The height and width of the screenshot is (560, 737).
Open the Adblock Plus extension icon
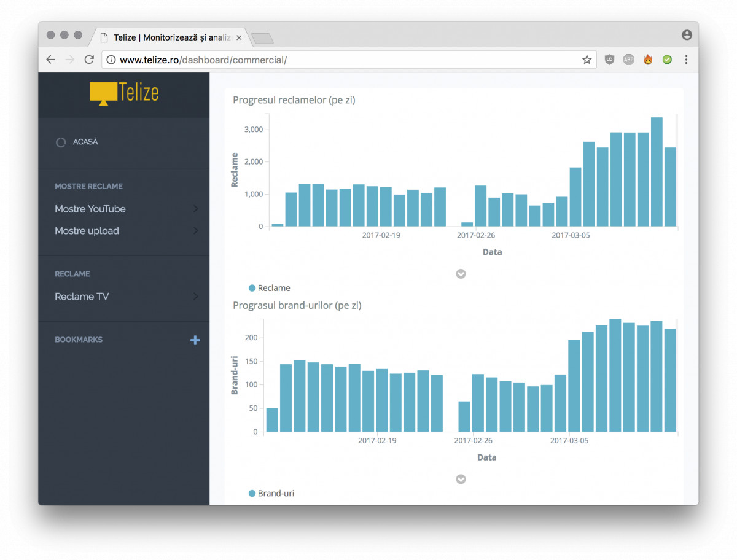pos(628,60)
